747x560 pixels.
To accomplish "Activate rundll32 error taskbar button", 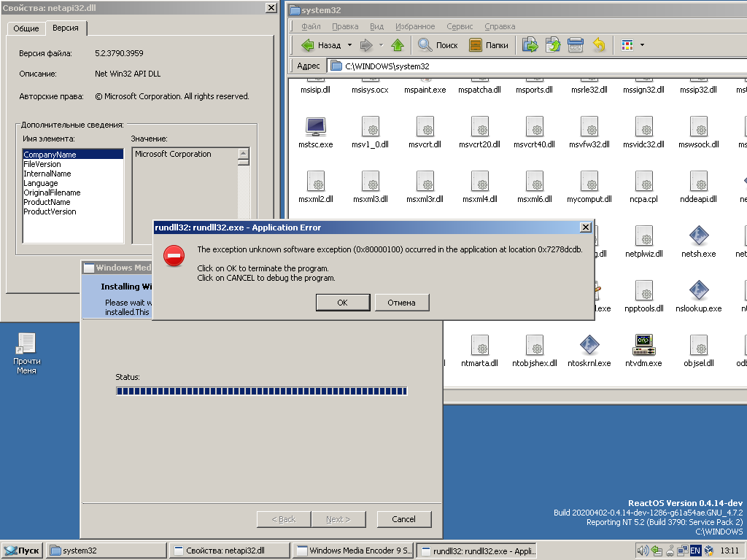I will (x=476, y=551).
